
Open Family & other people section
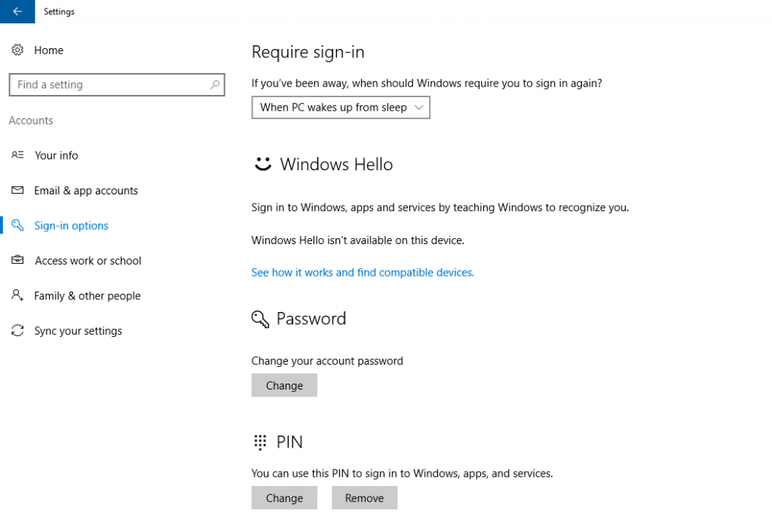pos(87,296)
